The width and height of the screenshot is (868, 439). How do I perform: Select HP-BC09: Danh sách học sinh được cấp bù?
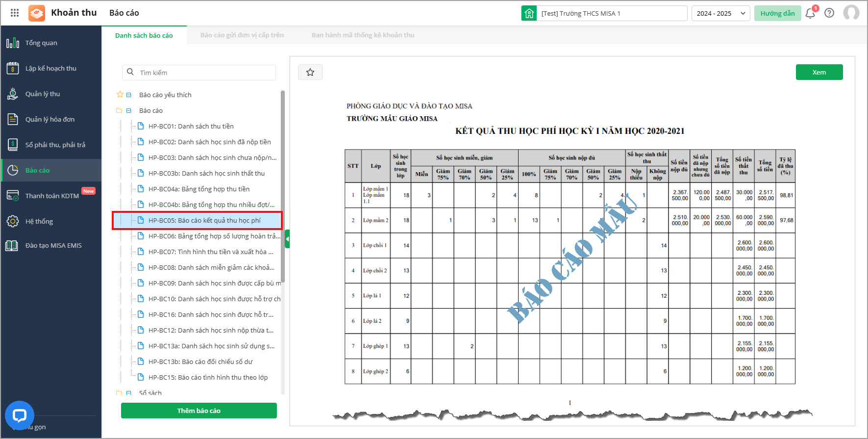pos(215,283)
